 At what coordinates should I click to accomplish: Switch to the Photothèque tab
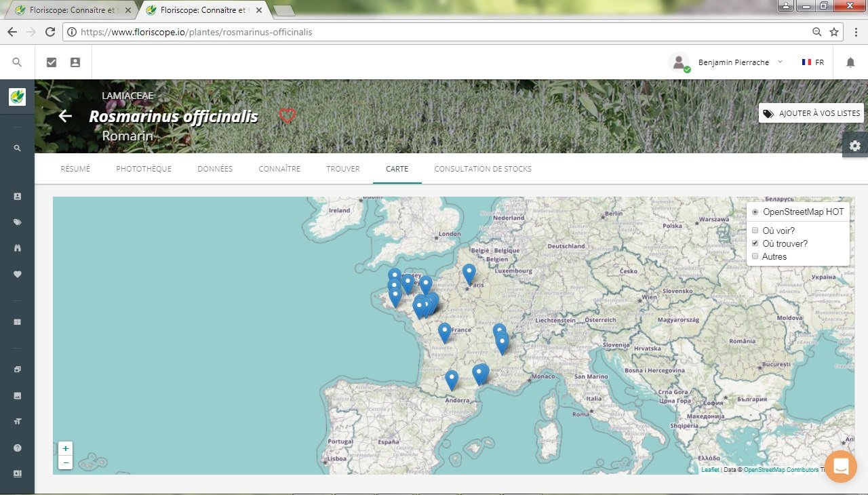144,169
